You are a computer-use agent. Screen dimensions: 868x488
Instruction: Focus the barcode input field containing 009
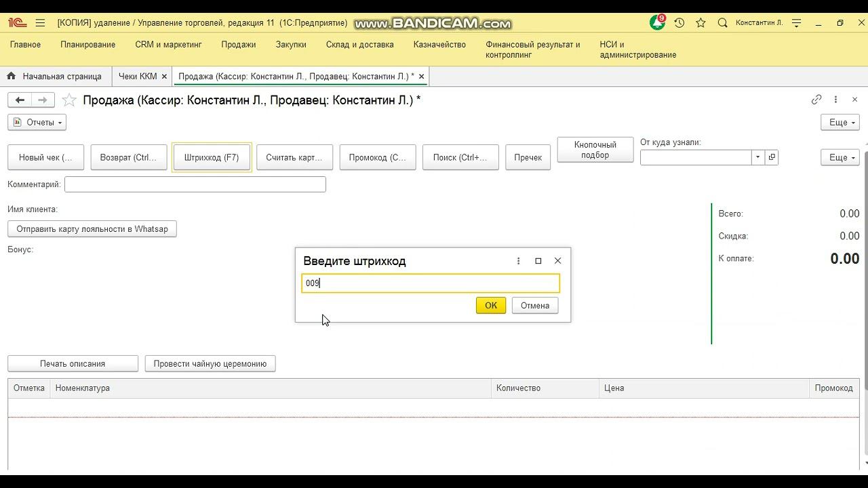coord(431,283)
